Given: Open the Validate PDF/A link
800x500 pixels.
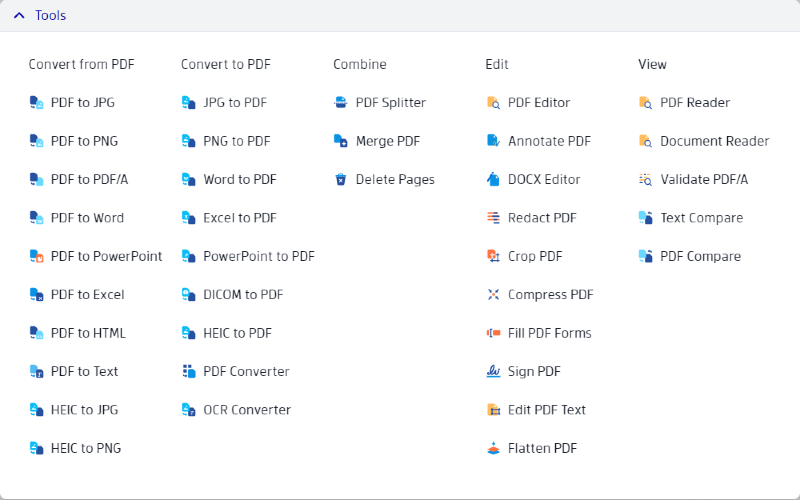Looking at the screenshot, I should point(704,180).
